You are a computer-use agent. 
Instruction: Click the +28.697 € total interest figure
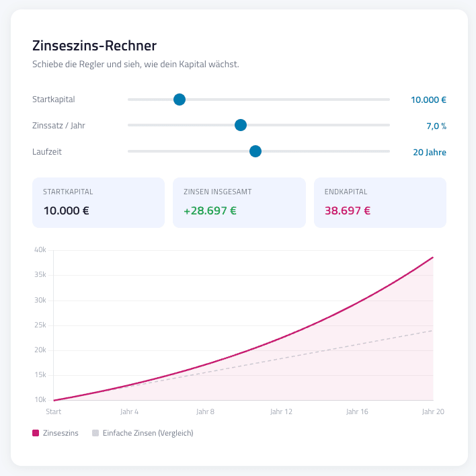click(x=210, y=210)
